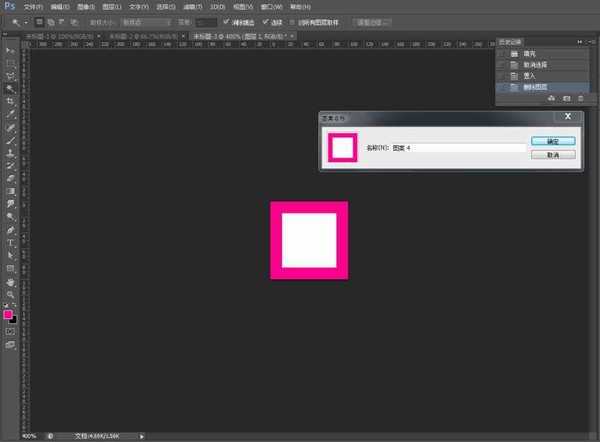Open the 文件(F) menu
Viewport: 600px width, 442px height.
coord(33,6)
